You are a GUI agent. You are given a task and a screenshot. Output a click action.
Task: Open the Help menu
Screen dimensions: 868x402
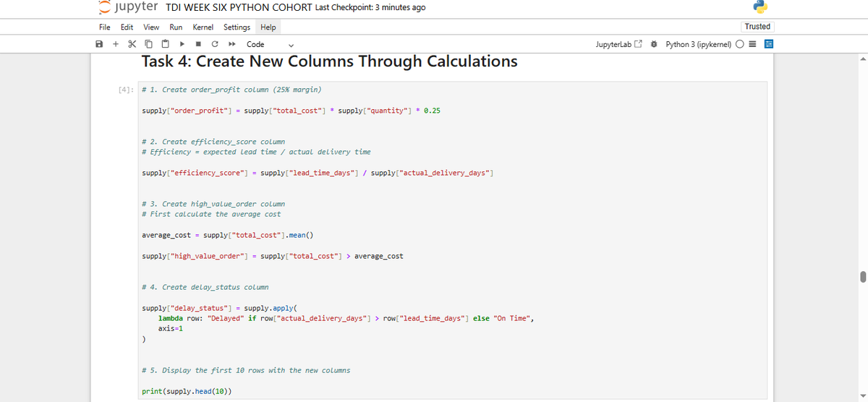coord(268,27)
